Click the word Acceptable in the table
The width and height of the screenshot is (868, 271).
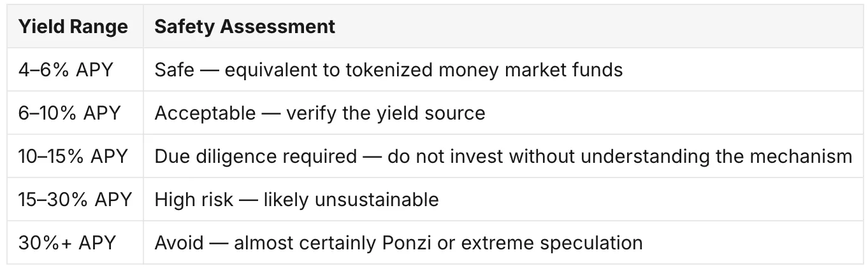[x=204, y=113]
